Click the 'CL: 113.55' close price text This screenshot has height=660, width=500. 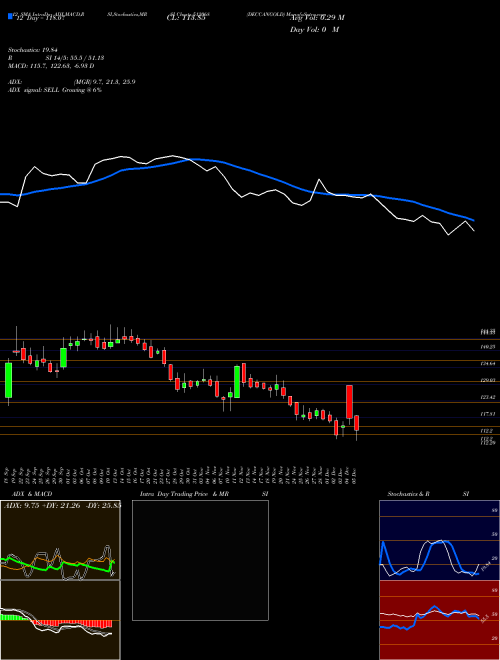(186, 18)
